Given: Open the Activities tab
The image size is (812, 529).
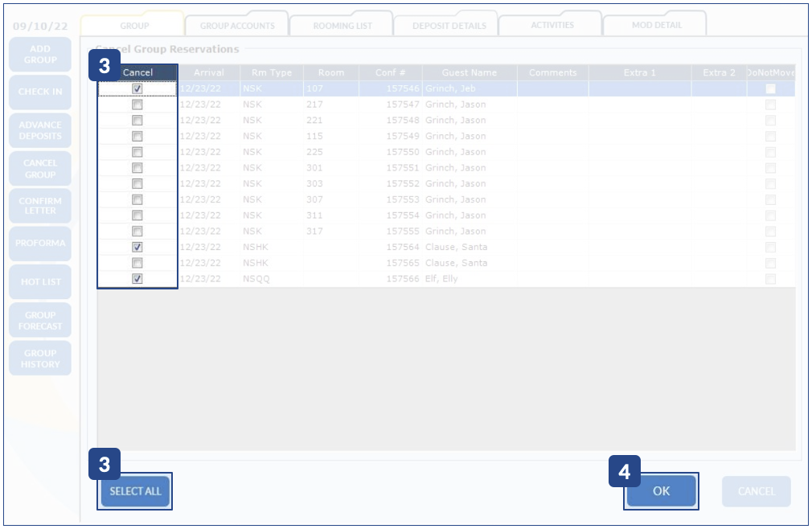Looking at the screenshot, I should 552,25.
